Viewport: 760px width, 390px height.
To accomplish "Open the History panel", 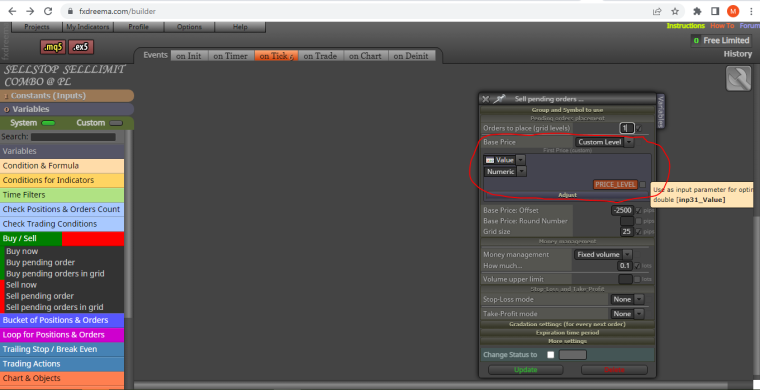I will 738,54.
